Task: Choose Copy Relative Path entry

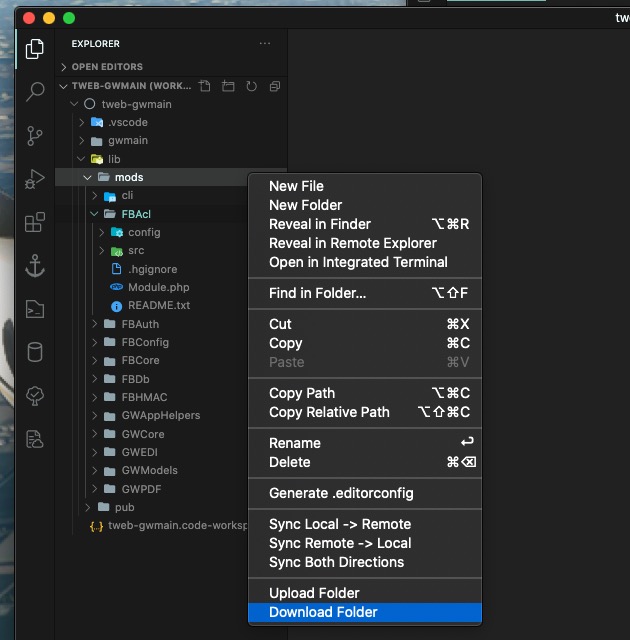Action: point(365,412)
